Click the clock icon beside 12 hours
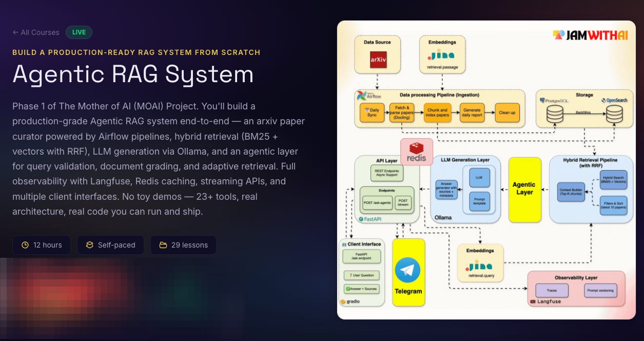The width and height of the screenshot is (644, 341). 25,245
